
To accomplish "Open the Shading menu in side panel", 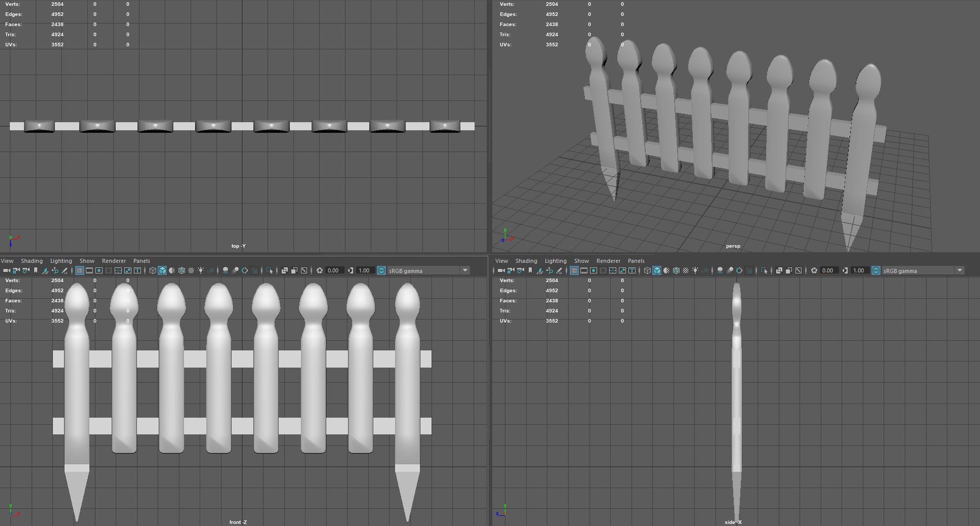I will pyautogui.click(x=526, y=261).
